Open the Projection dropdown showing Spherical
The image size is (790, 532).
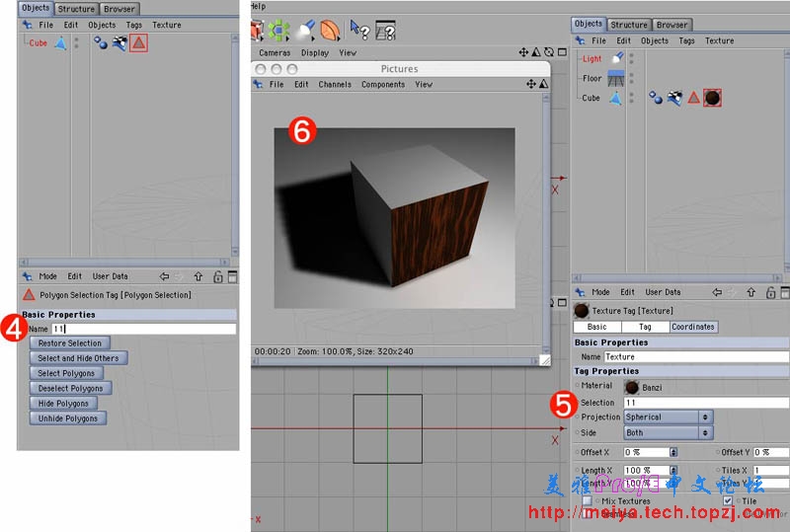[x=668, y=418]
